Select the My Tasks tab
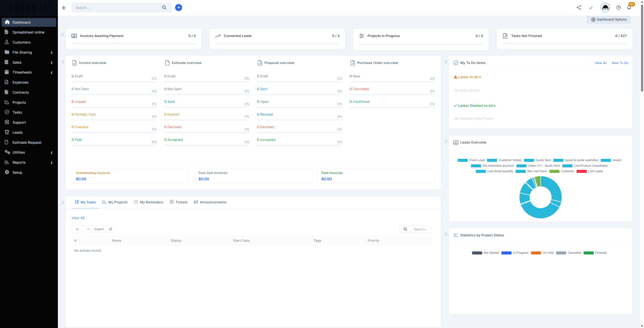The image size is (644, 328). [85, 202]
